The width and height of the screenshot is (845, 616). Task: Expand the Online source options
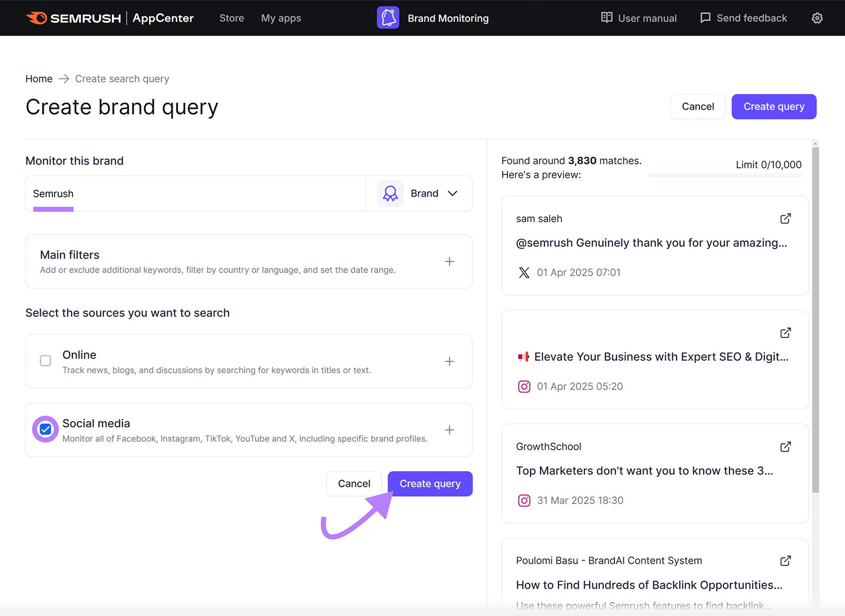(x=449, y=361)
